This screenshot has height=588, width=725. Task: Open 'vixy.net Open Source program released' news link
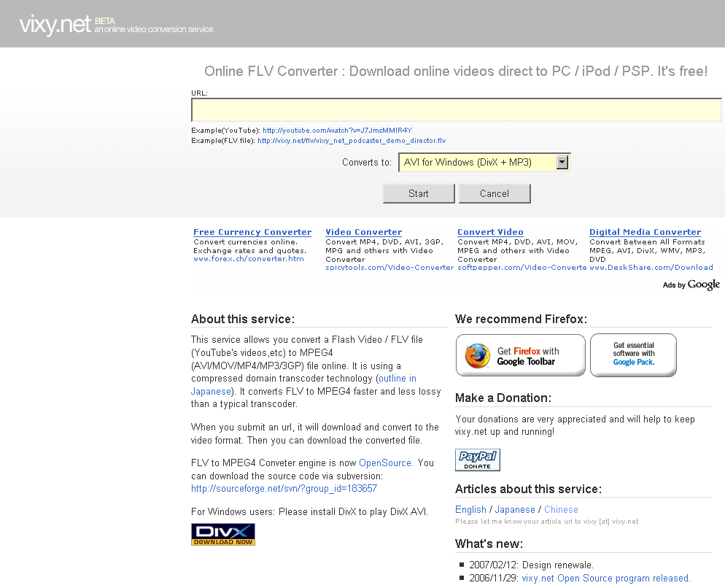pyautogui.click(x=606, y=579)
